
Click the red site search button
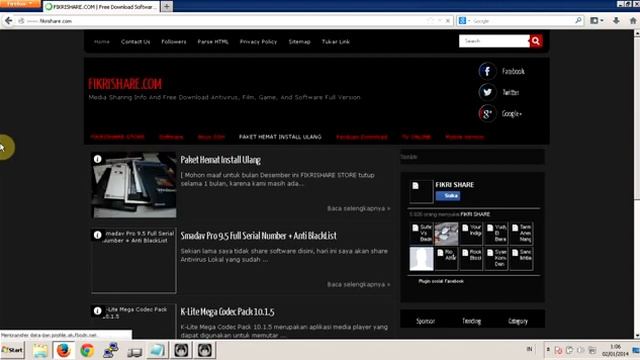[536, 41]
